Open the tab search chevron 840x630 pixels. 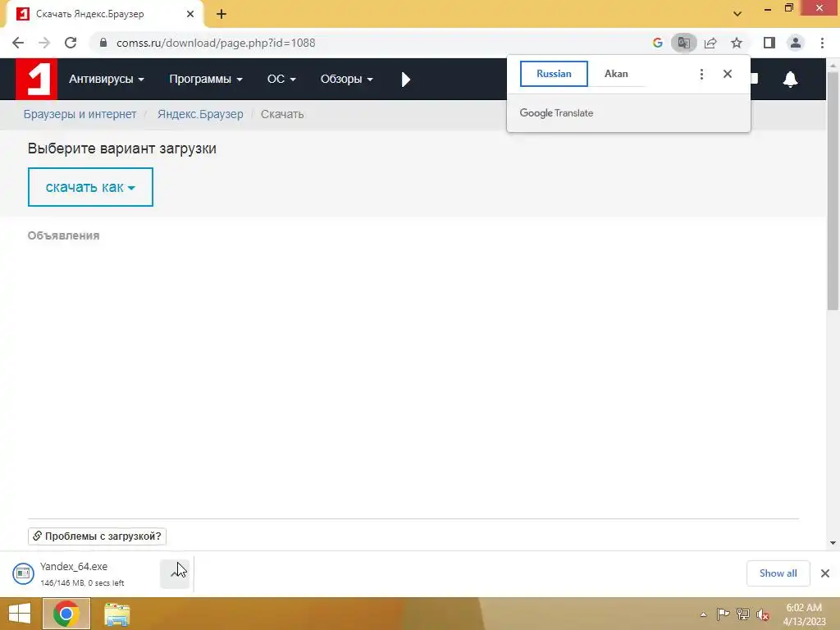(737, 14)
